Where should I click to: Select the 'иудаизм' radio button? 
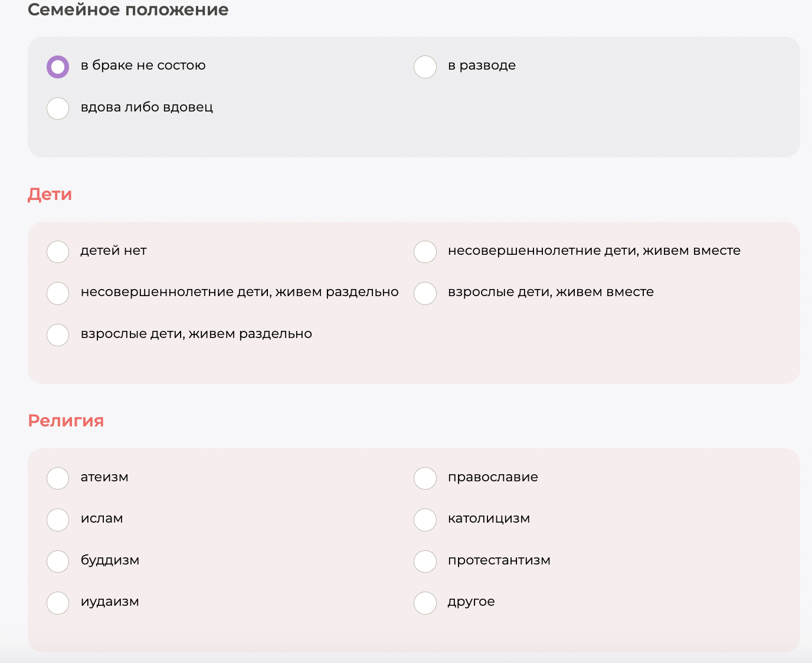coord(58,603)
